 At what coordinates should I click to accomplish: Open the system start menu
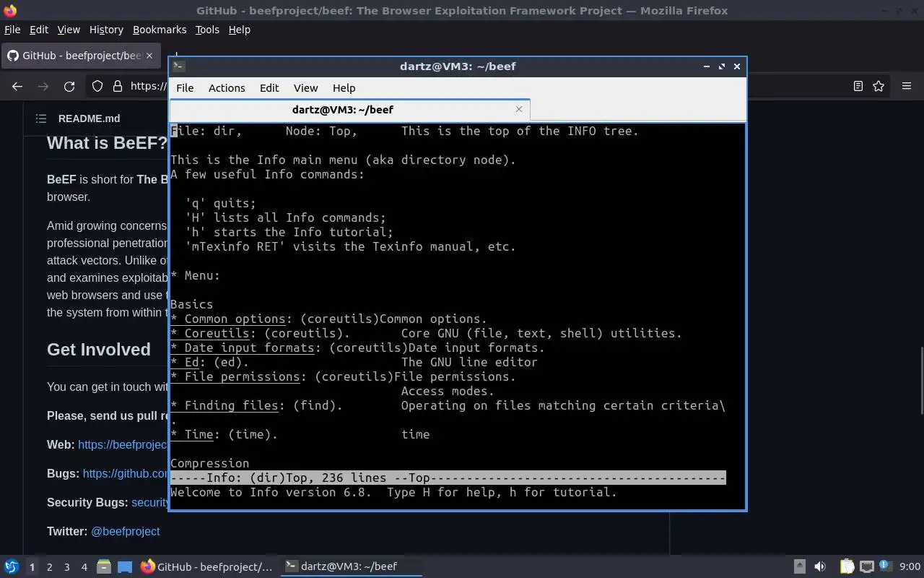(11, 566)
